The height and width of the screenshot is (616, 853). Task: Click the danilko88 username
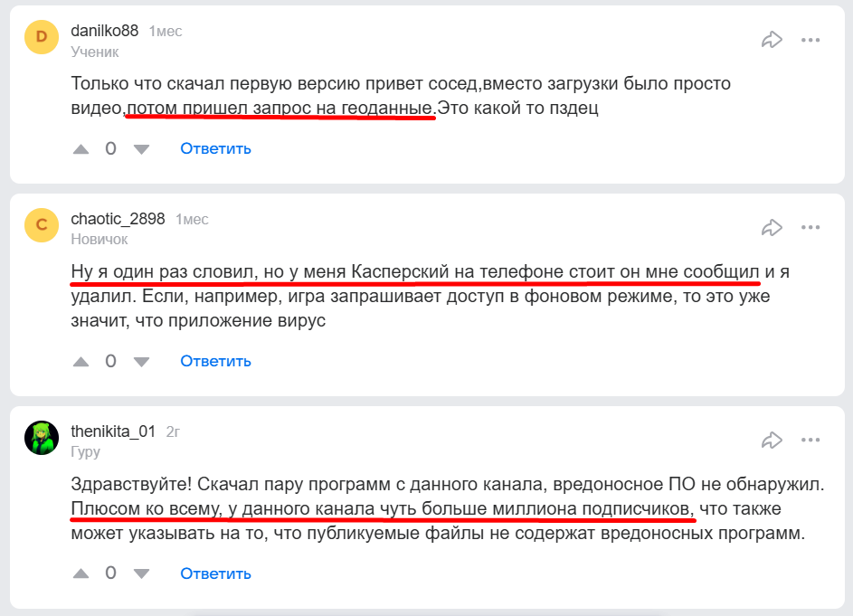[104, 31]
